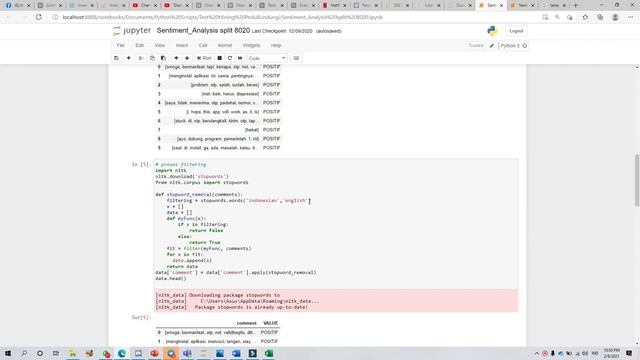Open Word from the taskbar
Image resolution: width=640 pixels, height=360 pixels.
(236, 353)
